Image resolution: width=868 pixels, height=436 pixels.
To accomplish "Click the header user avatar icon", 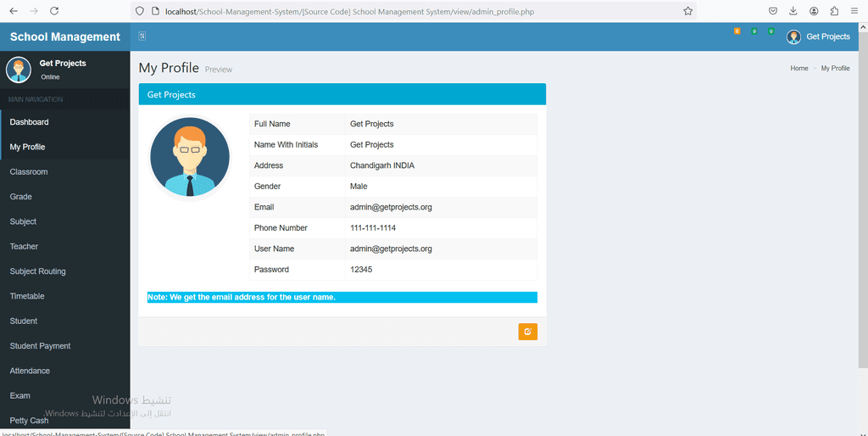I will click(793, 36).
